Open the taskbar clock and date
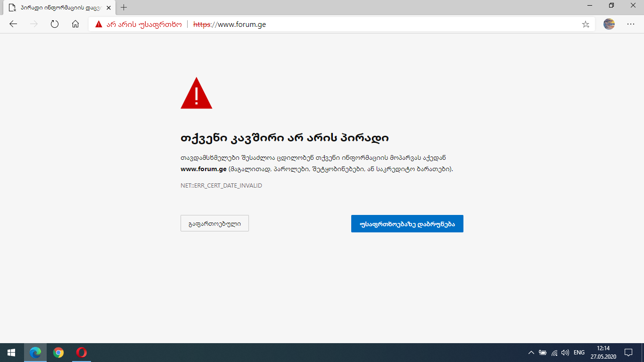 [x=603, y=353]
